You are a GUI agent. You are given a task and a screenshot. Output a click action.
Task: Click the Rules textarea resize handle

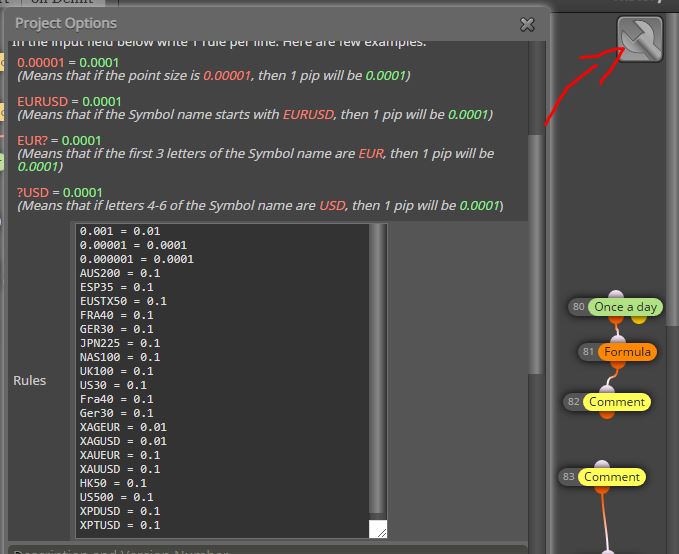pyautogui.click(x=378, y=529)
